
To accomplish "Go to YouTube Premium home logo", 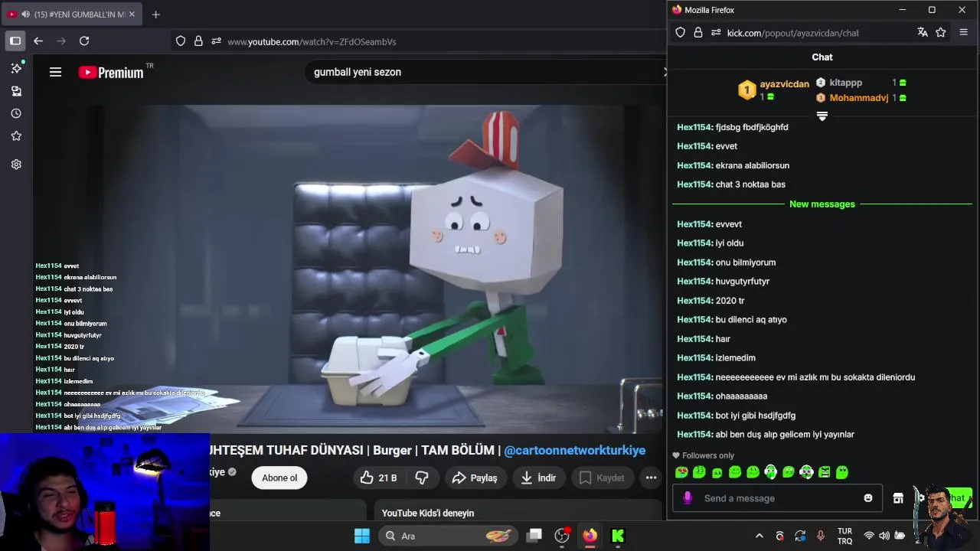I will tap(111, 72).
